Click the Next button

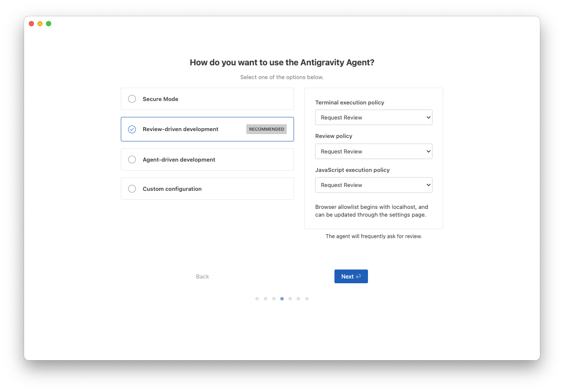click(x=351, y=276)
